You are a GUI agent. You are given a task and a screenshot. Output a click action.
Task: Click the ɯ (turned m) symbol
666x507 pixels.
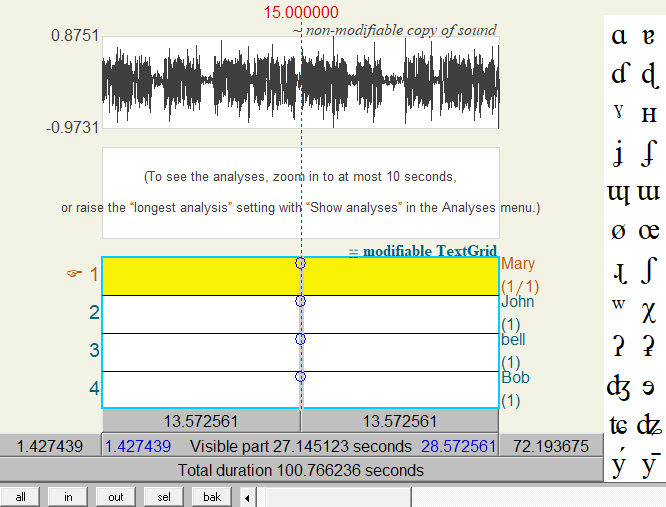point(649,192)
